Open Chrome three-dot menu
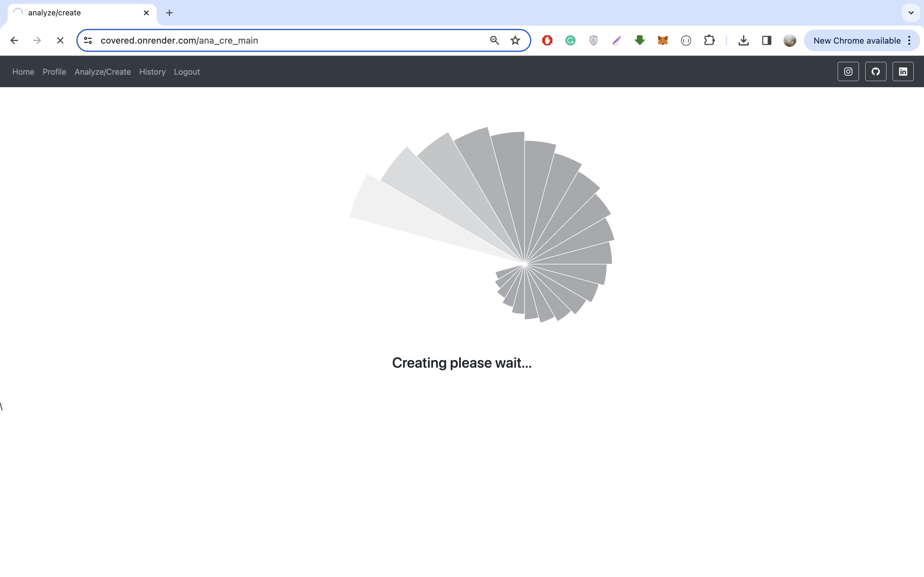 click(910, 40)
